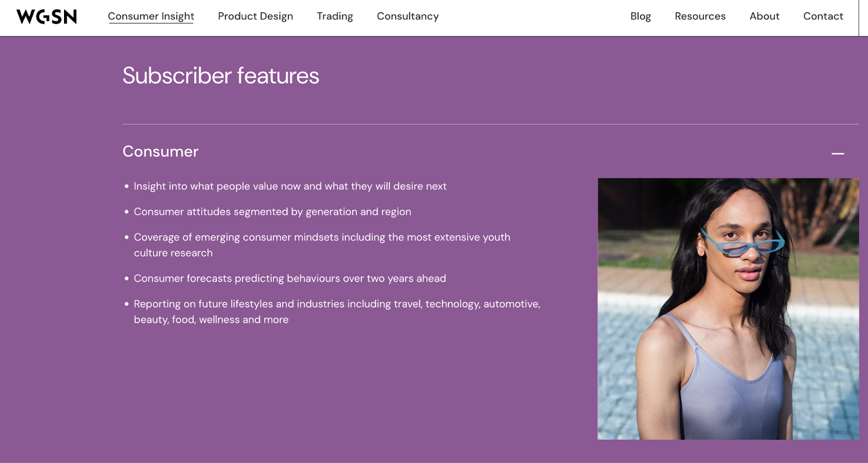
Task: Open the Contact page
Action: tap(823, 16)
